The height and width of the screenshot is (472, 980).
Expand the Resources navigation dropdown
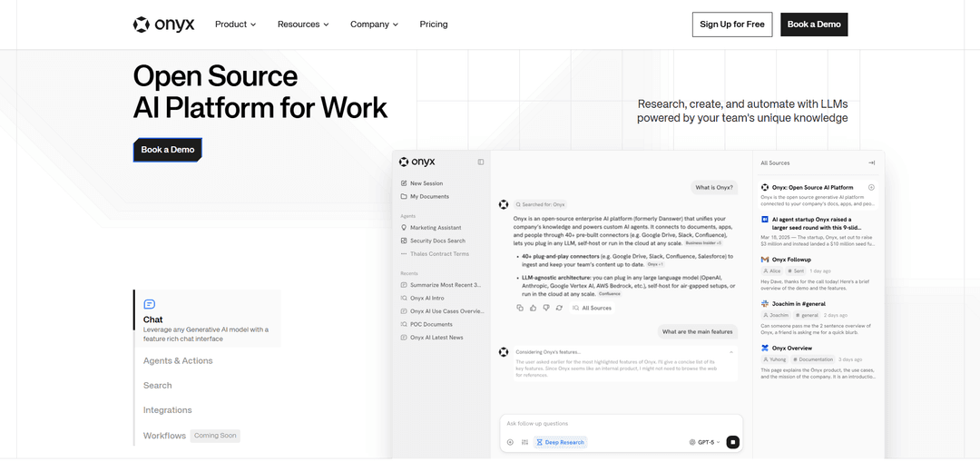pyautogui.click(x=303, y=25)
